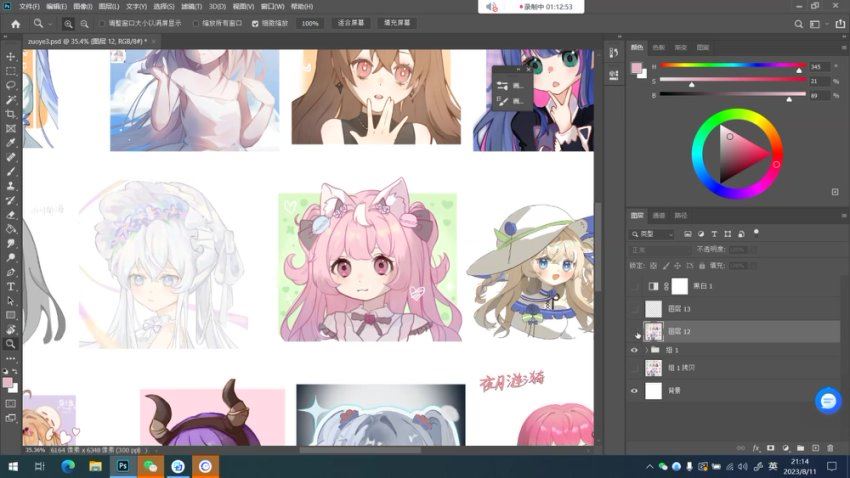This screenshot has height=478, width=850.
Task: Open the 不透明度 opacity dropdown
Action: click(x=752, y=250)
